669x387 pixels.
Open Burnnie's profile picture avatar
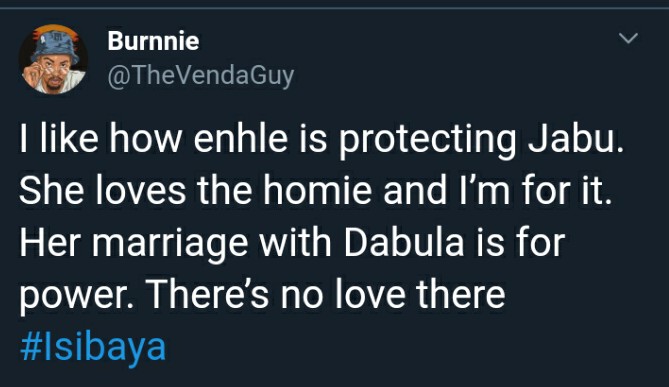[x=53, y=59]
